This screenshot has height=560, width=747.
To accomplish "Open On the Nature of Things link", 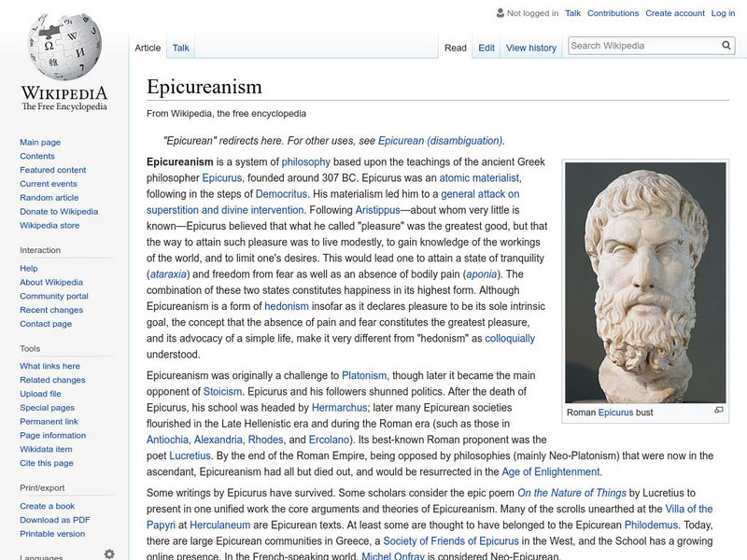I will coord(571,493).
